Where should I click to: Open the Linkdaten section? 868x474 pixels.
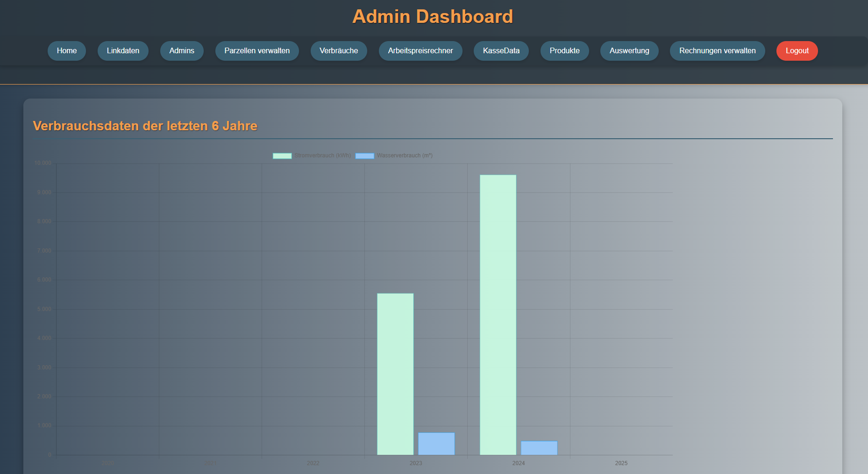[123, 51]
